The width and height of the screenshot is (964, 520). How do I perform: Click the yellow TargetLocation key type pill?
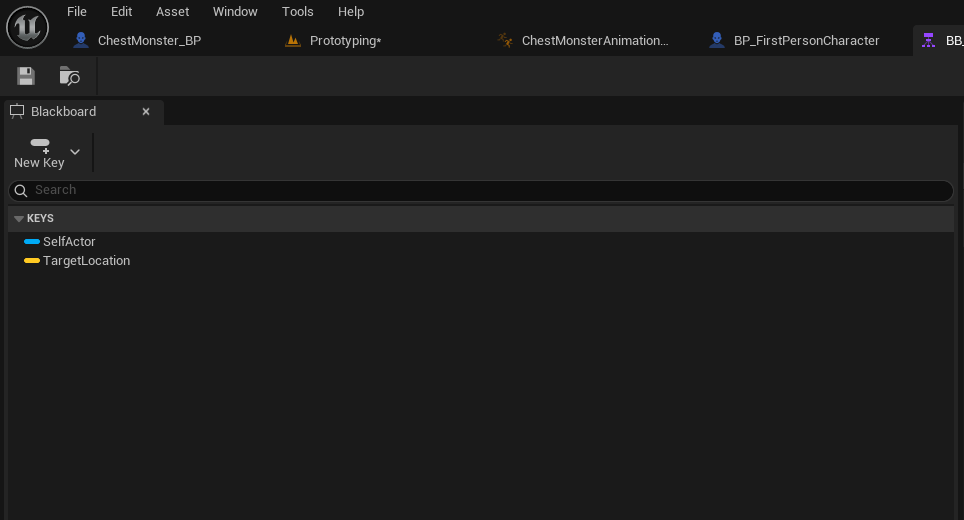tap(32, 261)
